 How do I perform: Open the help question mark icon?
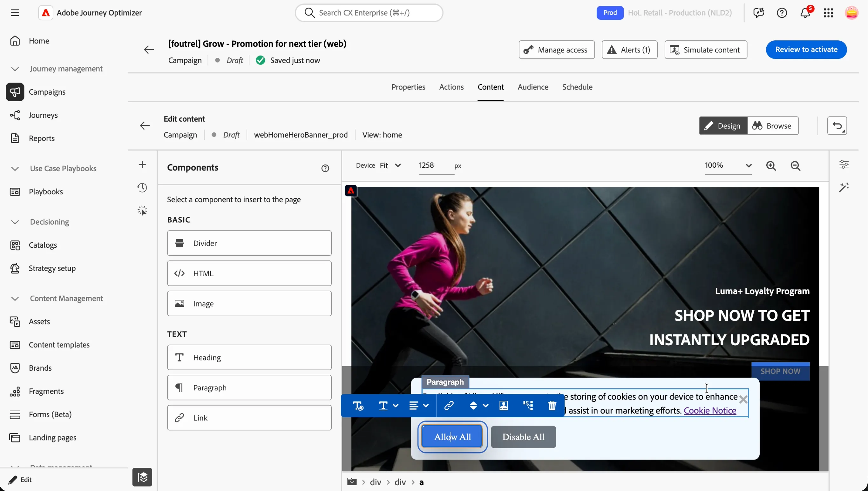[782, 13]
